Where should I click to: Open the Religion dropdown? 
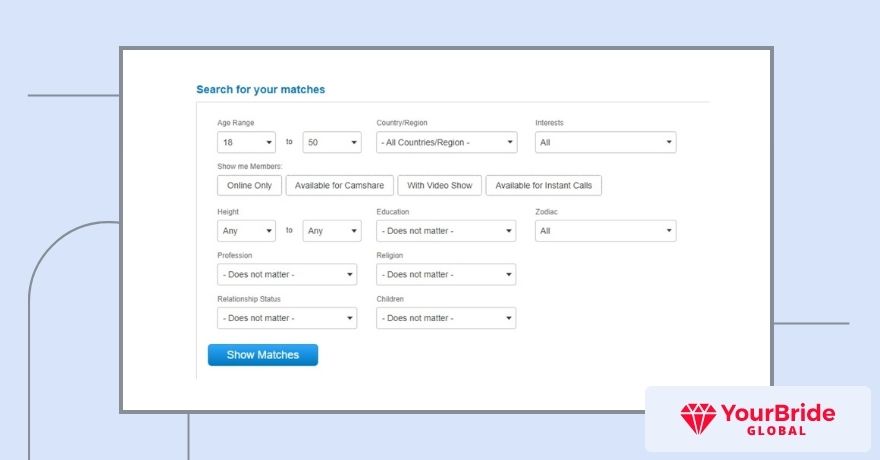point(446,275)
